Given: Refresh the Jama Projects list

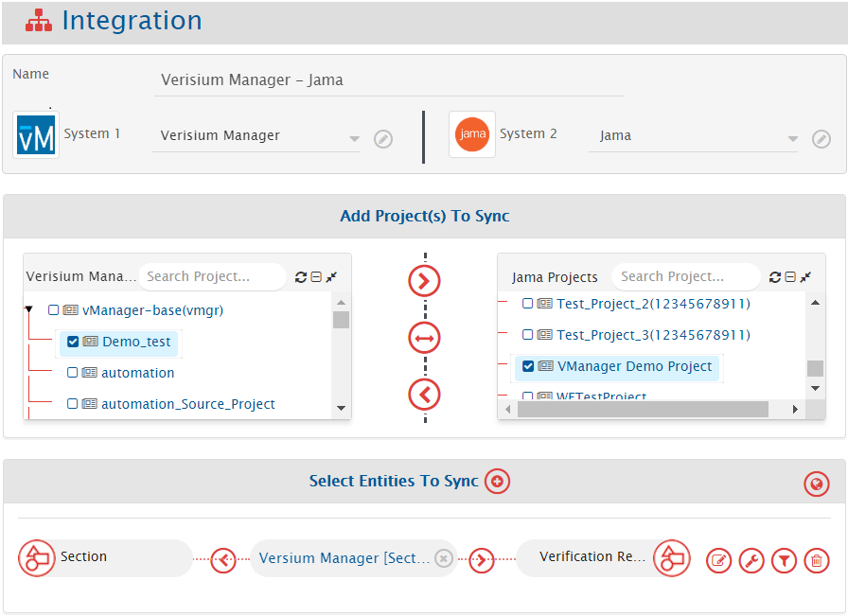Looking at the screenshot, I should pyautogui.click(x=775, y=277).
